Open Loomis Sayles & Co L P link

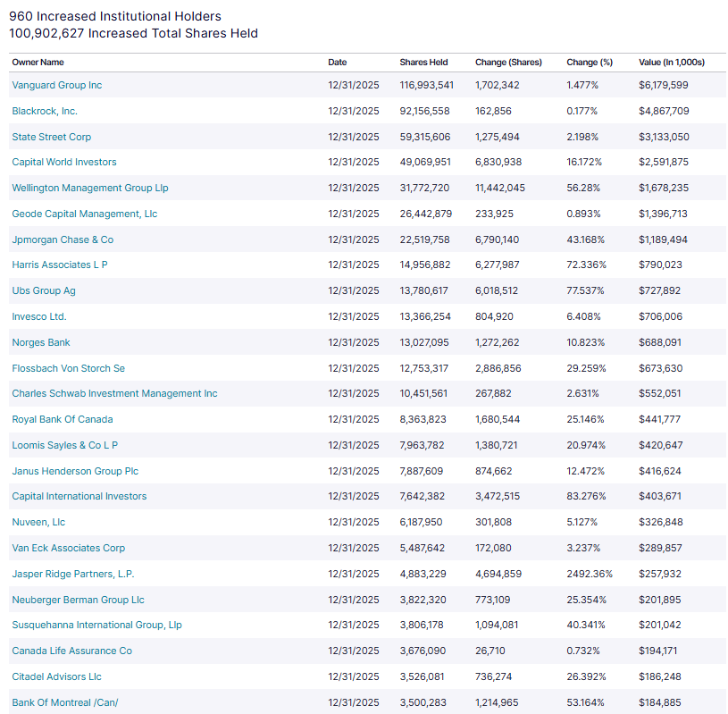(x=65, y=446)
